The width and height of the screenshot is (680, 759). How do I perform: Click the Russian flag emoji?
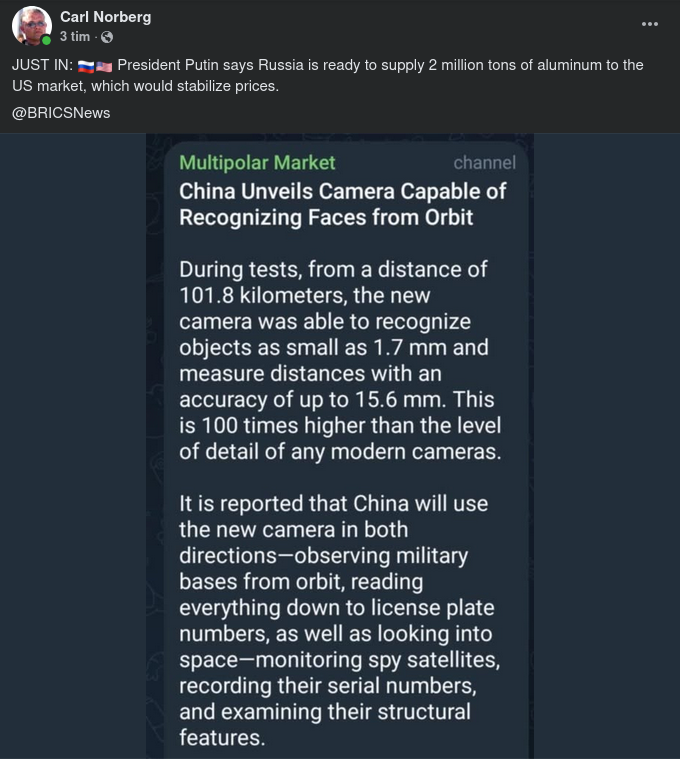tap(85, 66)
